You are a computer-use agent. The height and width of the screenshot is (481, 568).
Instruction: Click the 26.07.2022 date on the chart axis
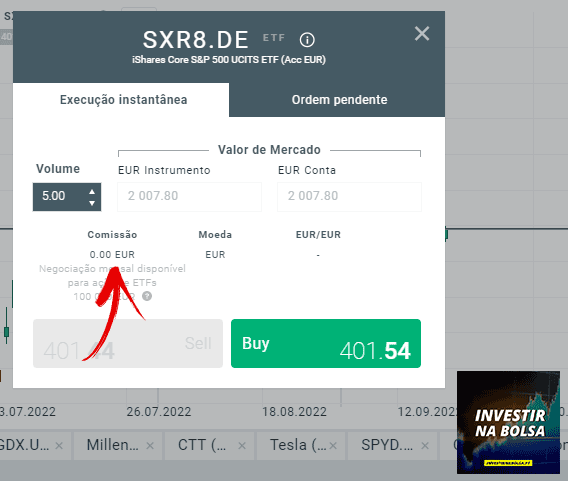159,412
